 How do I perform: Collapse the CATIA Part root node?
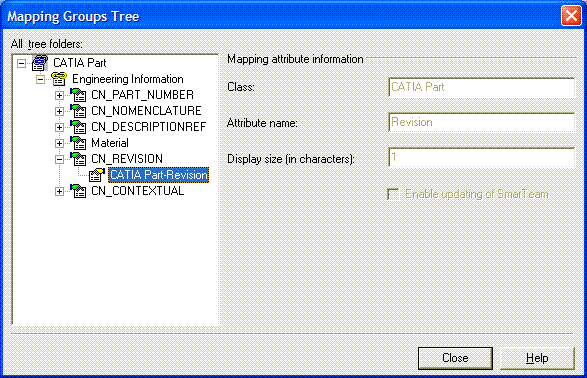point(21,63)
